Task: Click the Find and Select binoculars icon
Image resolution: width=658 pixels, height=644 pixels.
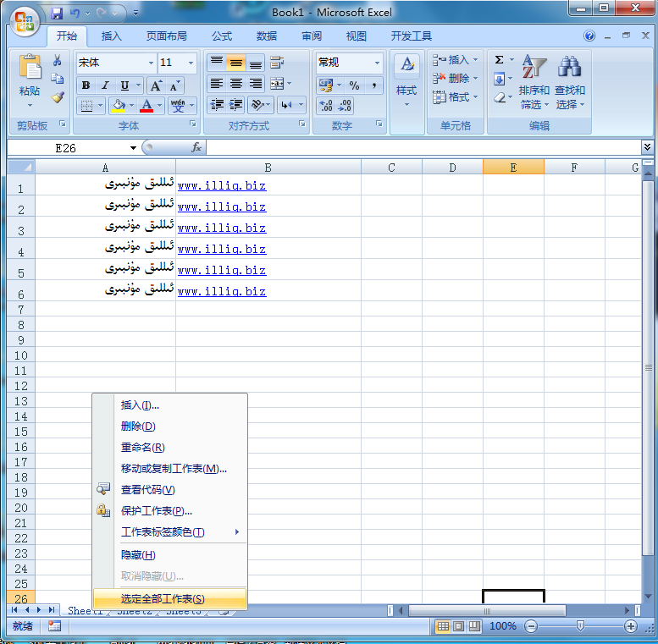Action: pyautogui.click(x=569, y=82)
